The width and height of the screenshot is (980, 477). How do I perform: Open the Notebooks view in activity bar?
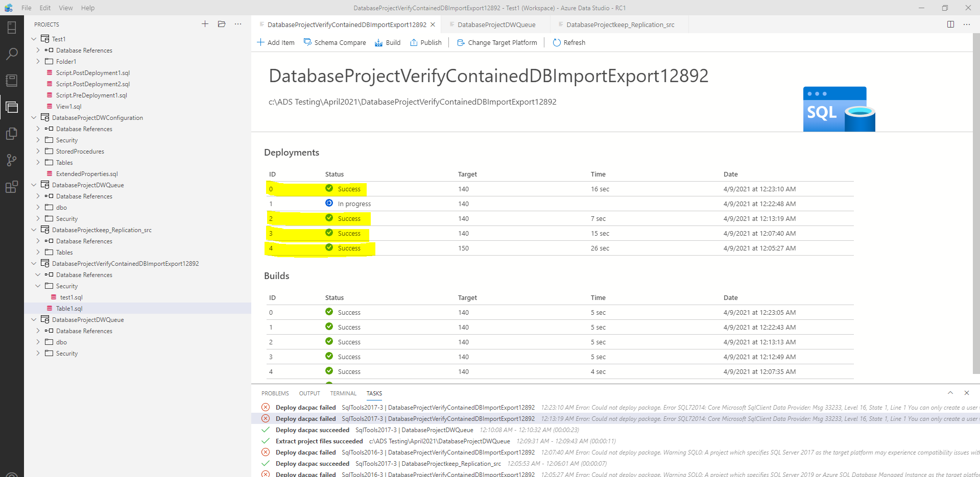[12, 80]
